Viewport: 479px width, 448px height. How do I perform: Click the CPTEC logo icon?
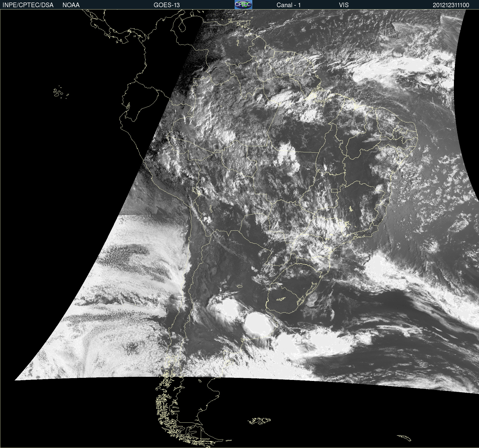tap(243, 5)
